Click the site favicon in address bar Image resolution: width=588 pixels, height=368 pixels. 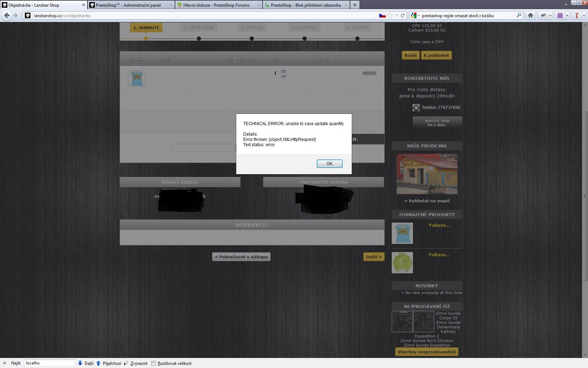click(28, 15)
